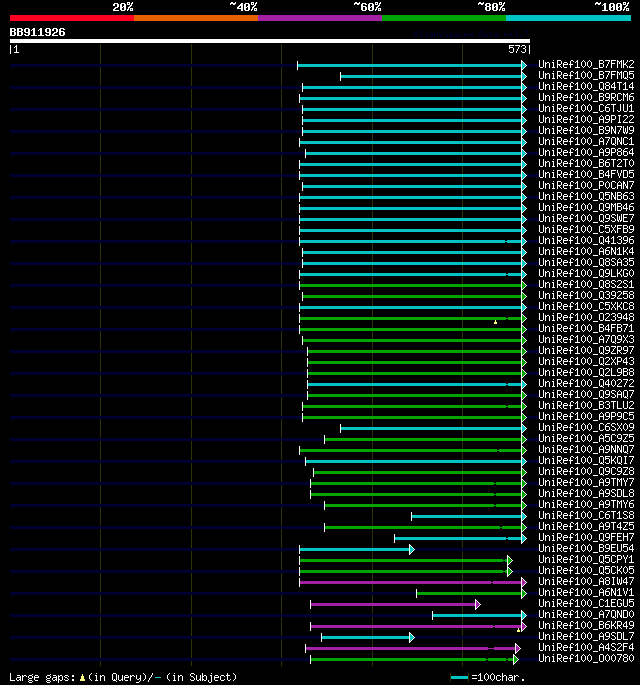
Task: Click the green ~80% identity legend segment
Action: [x=444, y=18]
